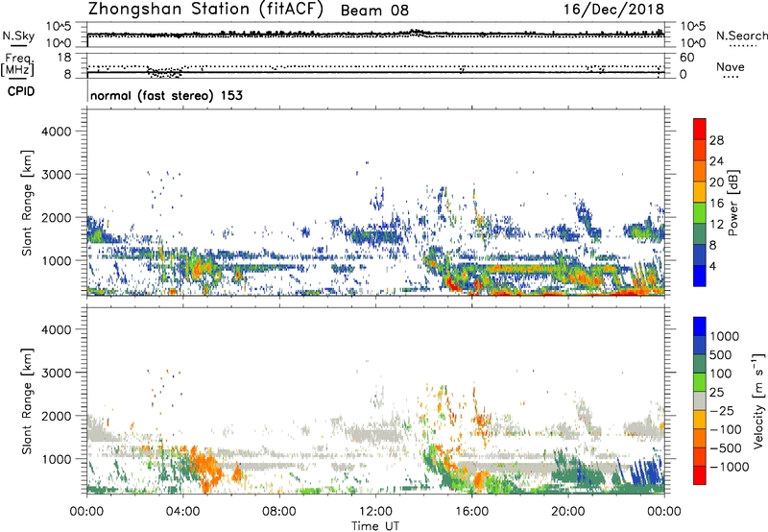
Task: Click the 'N.Sky' legend label
Action: tap(18, 36)
